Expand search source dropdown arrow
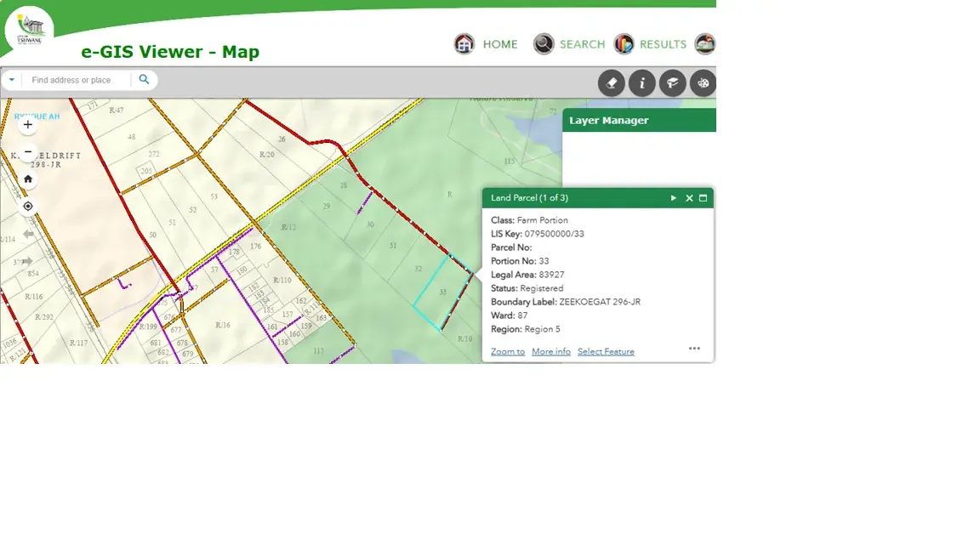Viewport: 980px width, 551px height. (12, 80)
